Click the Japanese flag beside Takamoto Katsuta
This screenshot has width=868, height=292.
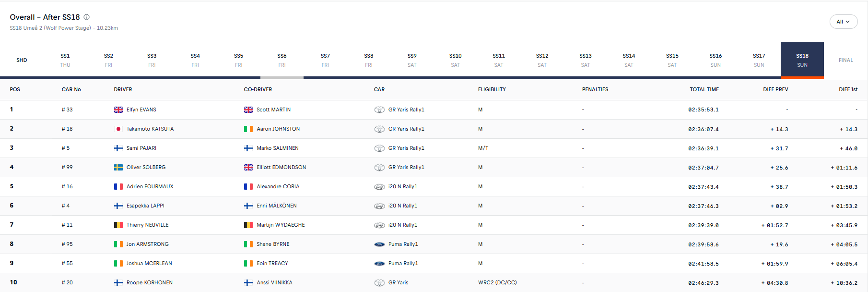(118, 129)
